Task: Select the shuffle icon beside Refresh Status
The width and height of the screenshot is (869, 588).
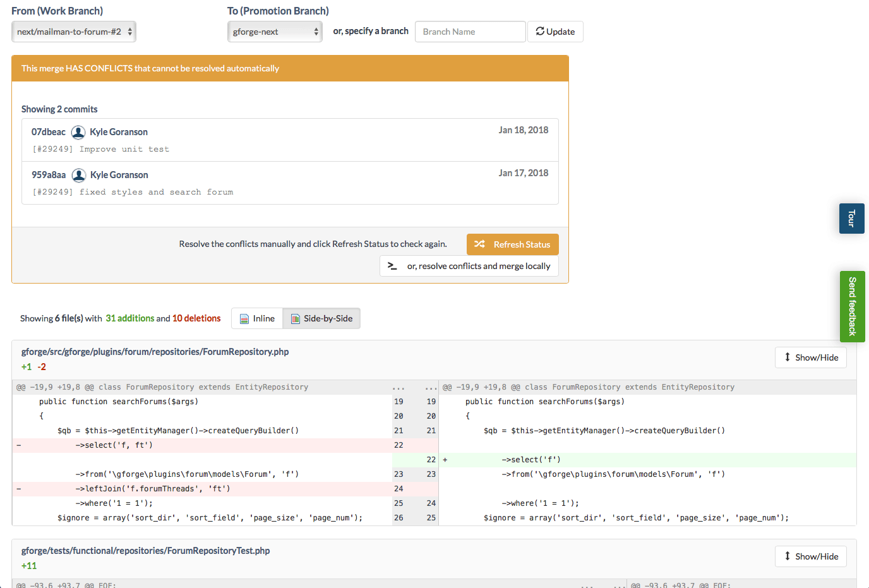Action: click(480, 244)
